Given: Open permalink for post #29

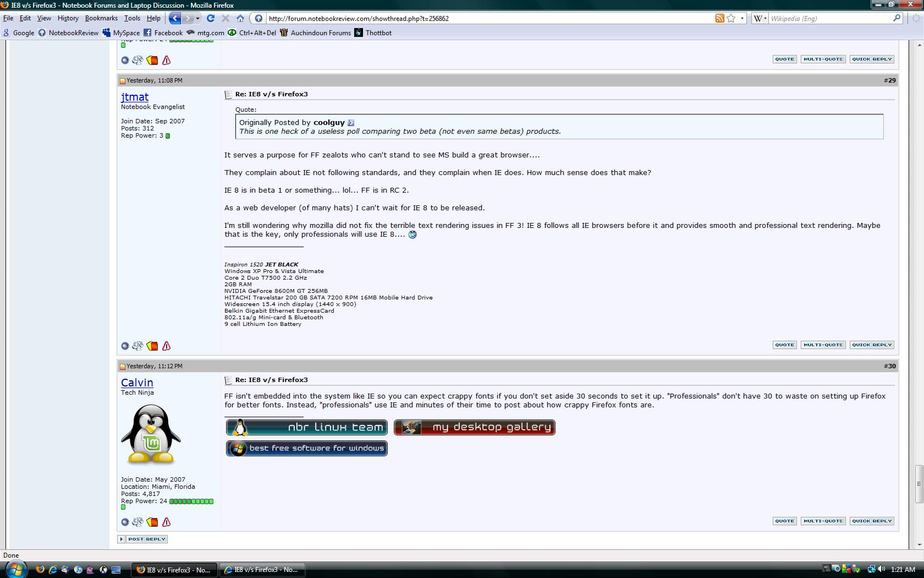Looking at the screenshot, I should (890, 80).
